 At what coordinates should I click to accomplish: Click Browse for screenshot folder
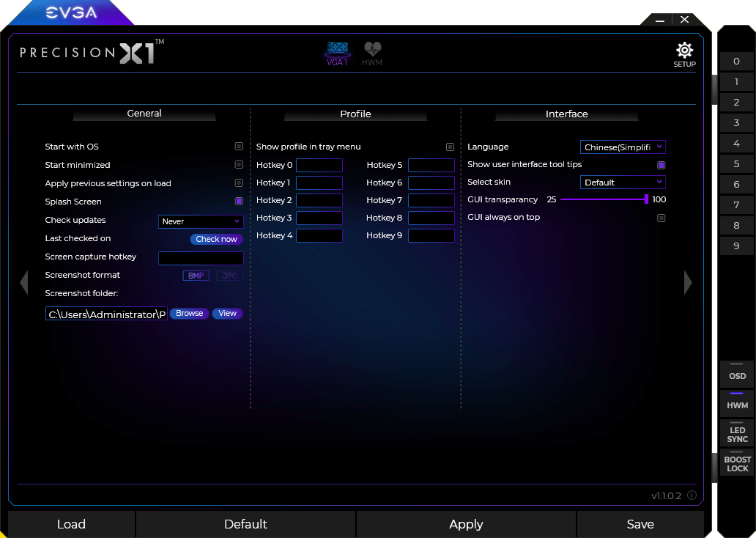click(x=190, y=313)
